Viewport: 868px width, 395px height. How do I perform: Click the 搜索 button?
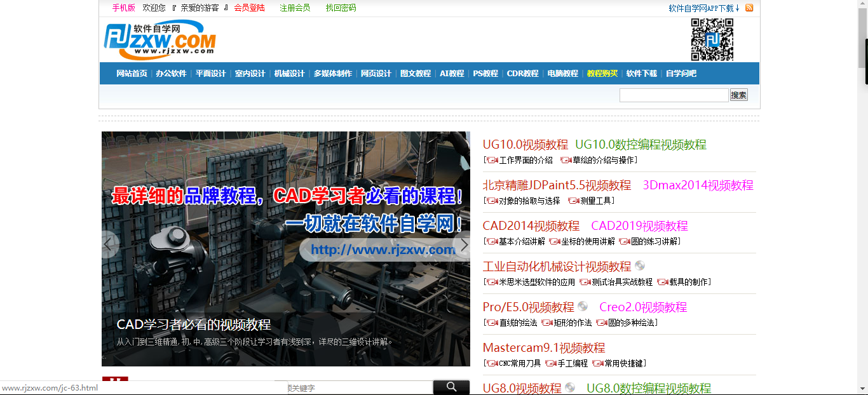[738, 95]
